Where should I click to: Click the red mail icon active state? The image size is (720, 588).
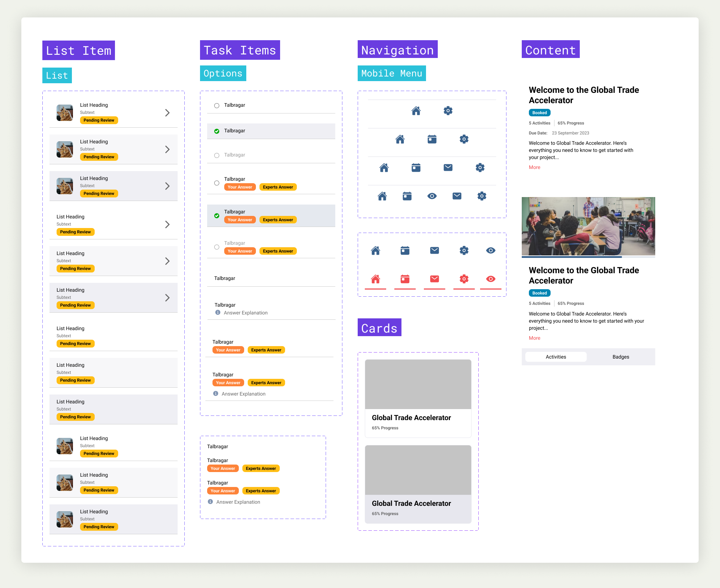click(x=435, y=279)
